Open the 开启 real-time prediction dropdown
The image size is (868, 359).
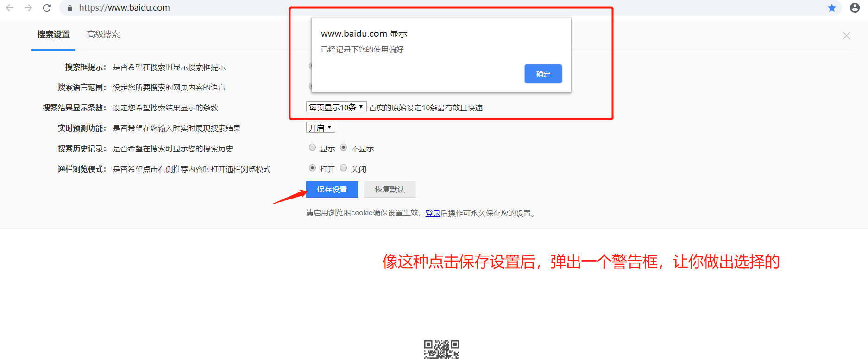pos(321,128)
